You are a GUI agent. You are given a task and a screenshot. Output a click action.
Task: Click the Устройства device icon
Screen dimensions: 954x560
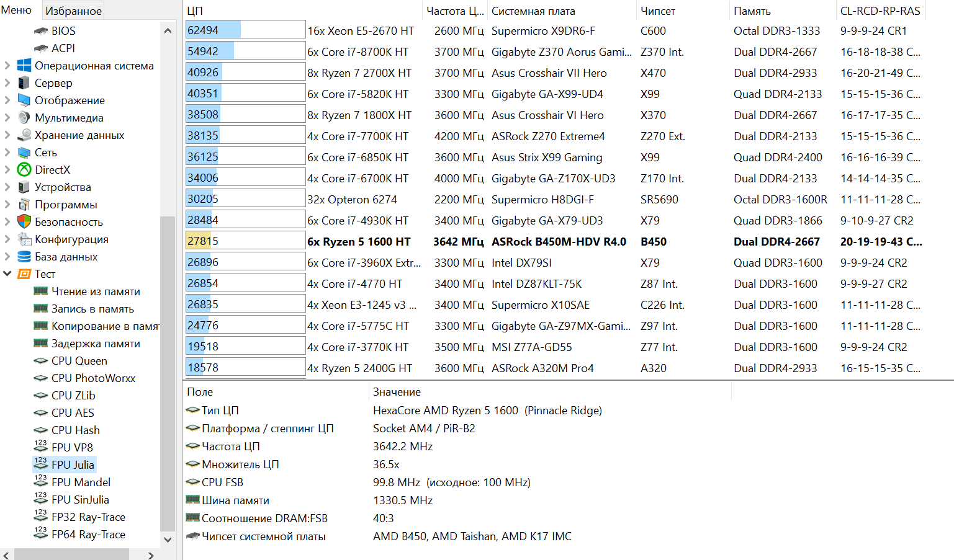(x=24, y=187)
